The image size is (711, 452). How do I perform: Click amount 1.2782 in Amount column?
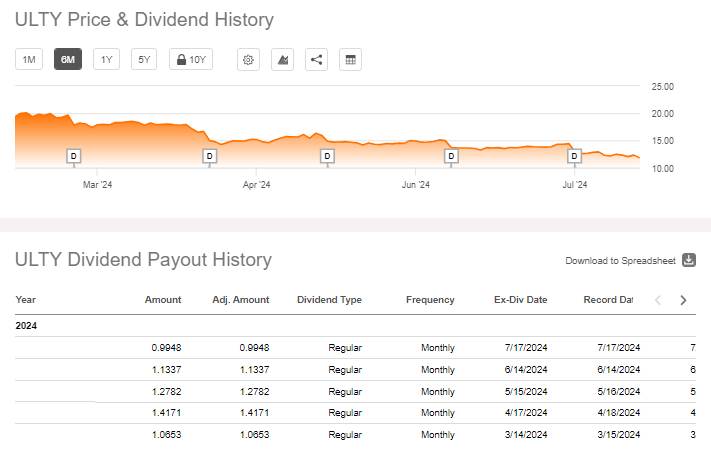(x=166, y=391)
